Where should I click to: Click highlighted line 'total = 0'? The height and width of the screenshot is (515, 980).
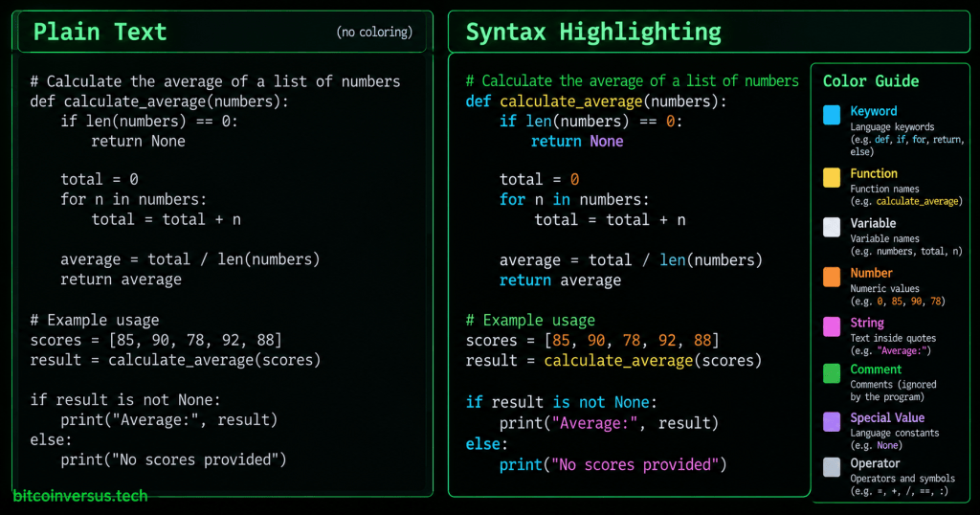point(540,179)
